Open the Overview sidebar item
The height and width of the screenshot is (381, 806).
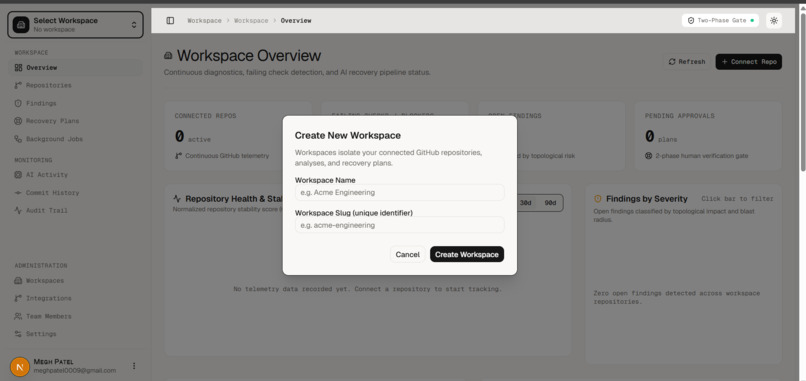click(75, 67)
